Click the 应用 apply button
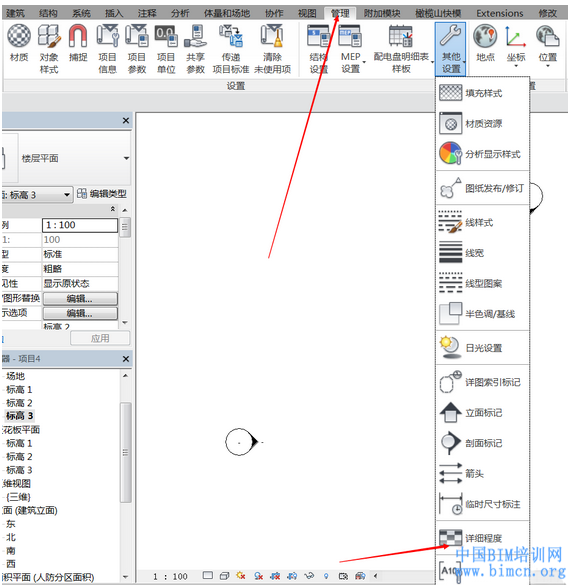This screenshot has width=571, height=585. (100, 338)
